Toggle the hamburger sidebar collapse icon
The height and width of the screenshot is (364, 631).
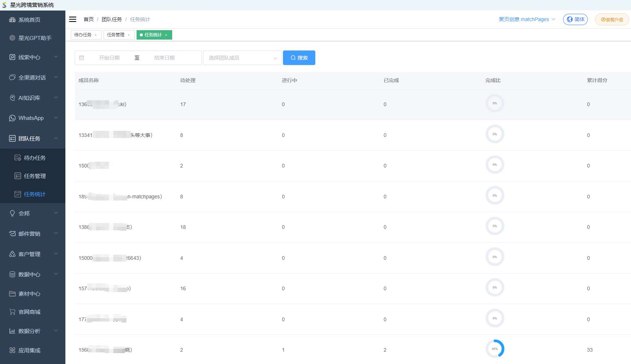tap(73, 19)
